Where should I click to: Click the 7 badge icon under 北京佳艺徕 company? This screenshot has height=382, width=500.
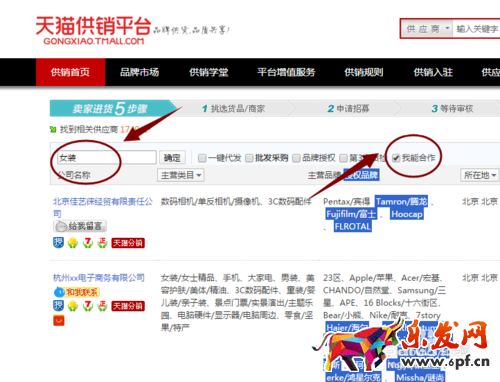(x=88, y=243)
